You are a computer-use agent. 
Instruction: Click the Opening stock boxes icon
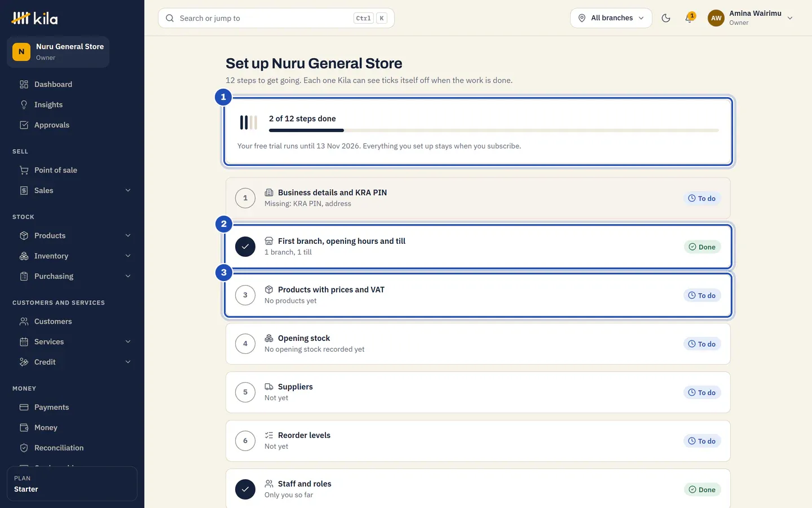pyautogui.click(x=269, y=338)
